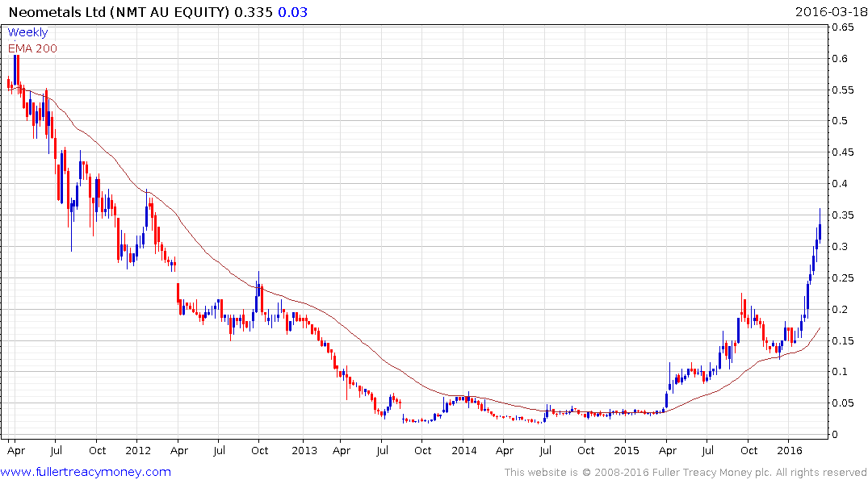Click the 0.15 price axis label
The width and height of the screenshot is (868, 484).
tap(842, 340)
